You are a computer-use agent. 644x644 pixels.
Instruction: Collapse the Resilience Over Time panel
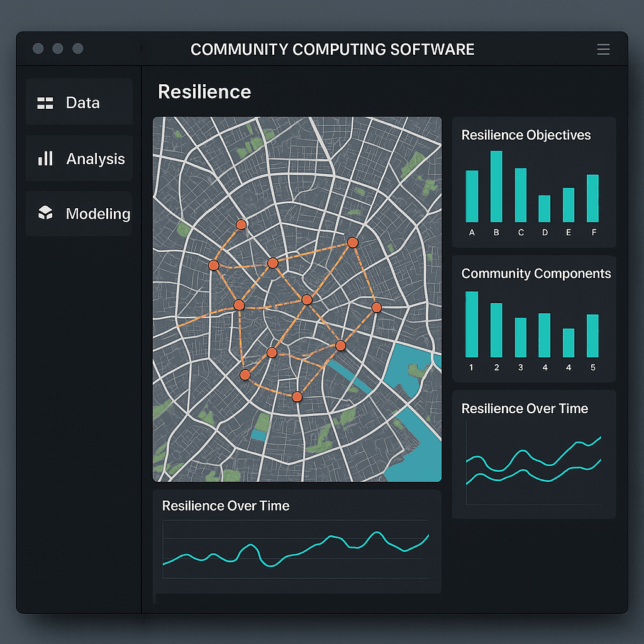point(525,409)
